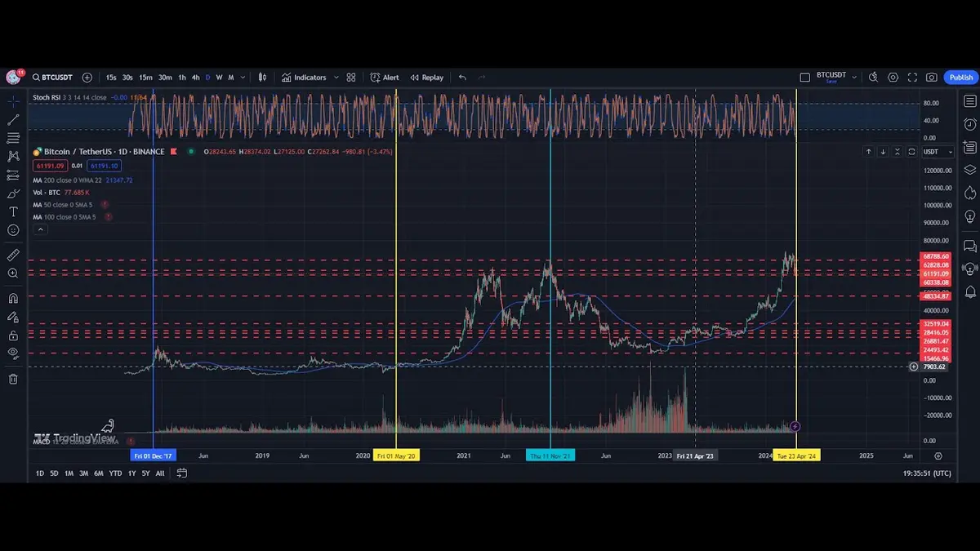Open the Watchlist panel
Image resolution: width=980 pixels, height=551 pixels.
970,101
